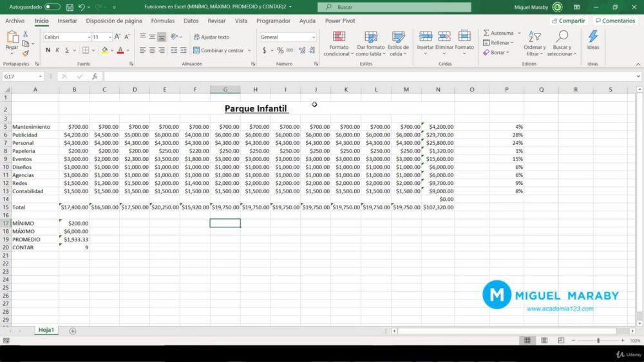644x362 pixels.
Task: Click the Buscar y seleccionar magnifier
Action: 562,37
